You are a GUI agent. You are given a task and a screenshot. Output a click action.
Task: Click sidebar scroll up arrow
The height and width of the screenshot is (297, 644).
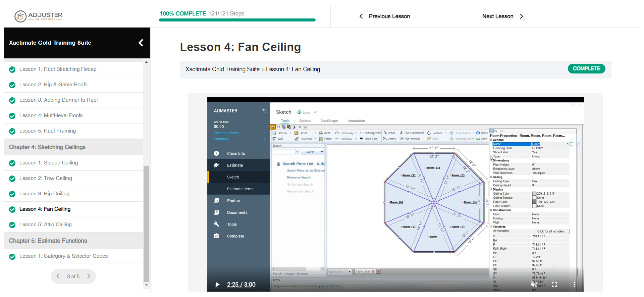pos(146,62)
